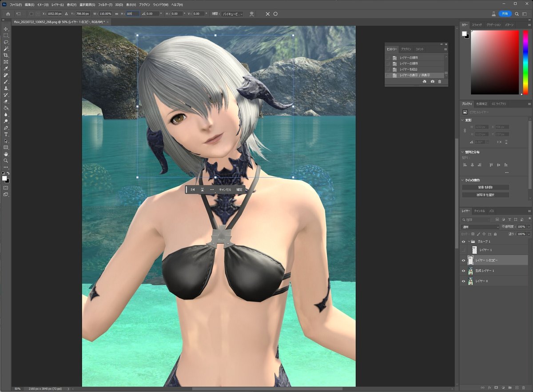The height and width of the screenshot is (392, 533).
Task: Open the fill percentage dropdown arrow
Action: point(528,234)
